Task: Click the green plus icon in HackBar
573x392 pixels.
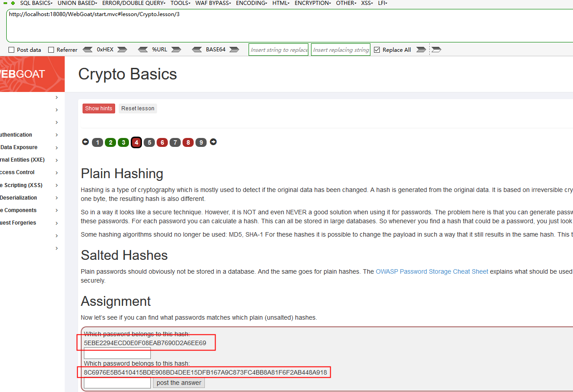Action: pyautogui.click(x=13, y=3)
